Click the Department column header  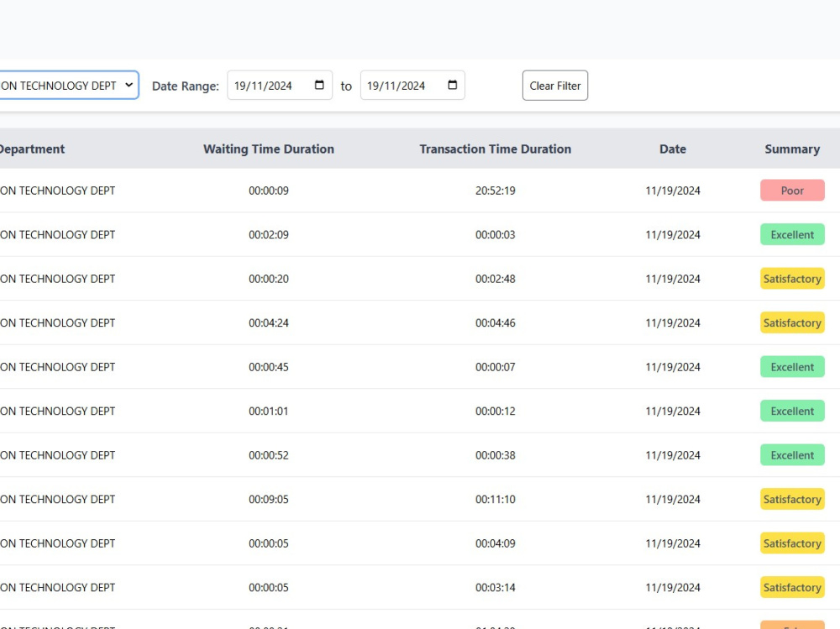(x=32, y=149)
